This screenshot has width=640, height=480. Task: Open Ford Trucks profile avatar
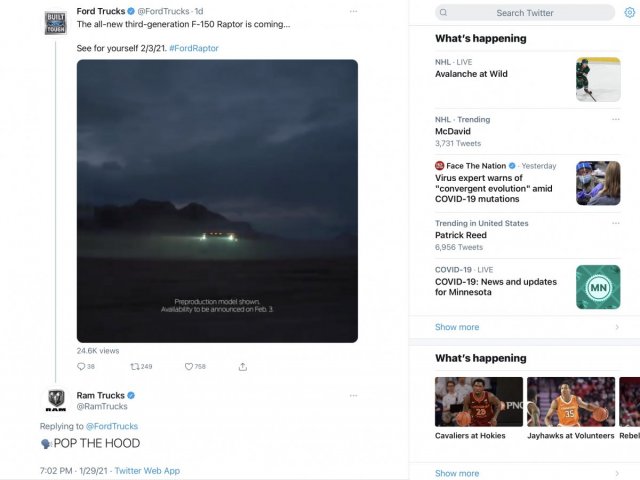pos(56,23)
